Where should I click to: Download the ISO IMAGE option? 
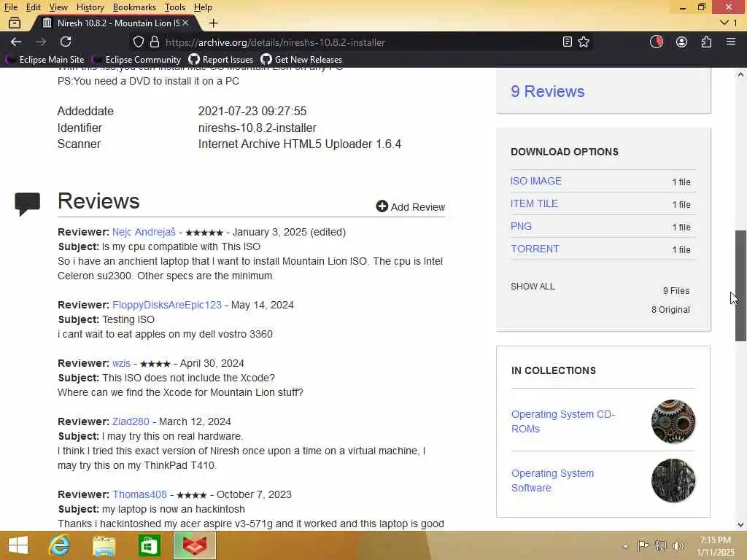pos(536,181)
